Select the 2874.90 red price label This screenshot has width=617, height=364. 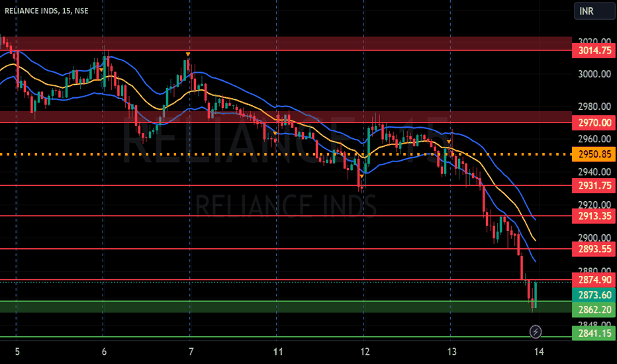click(x=594, y=280)
